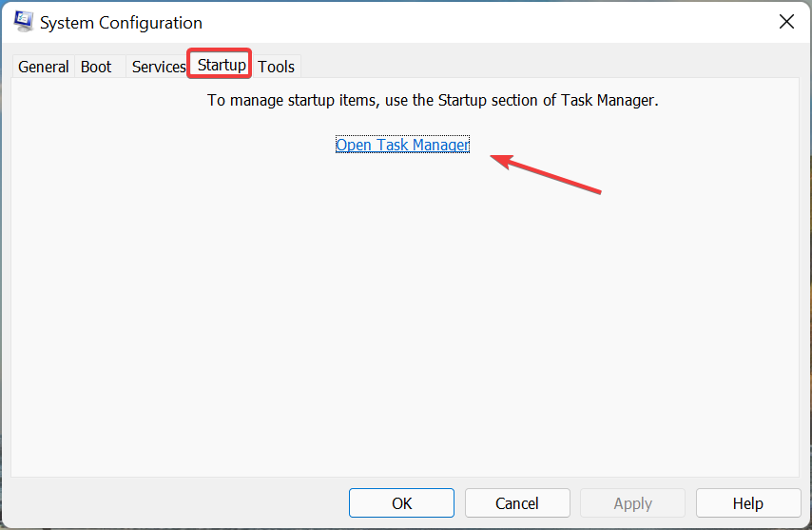Click the greyed-out Apply button

[632, 503]
